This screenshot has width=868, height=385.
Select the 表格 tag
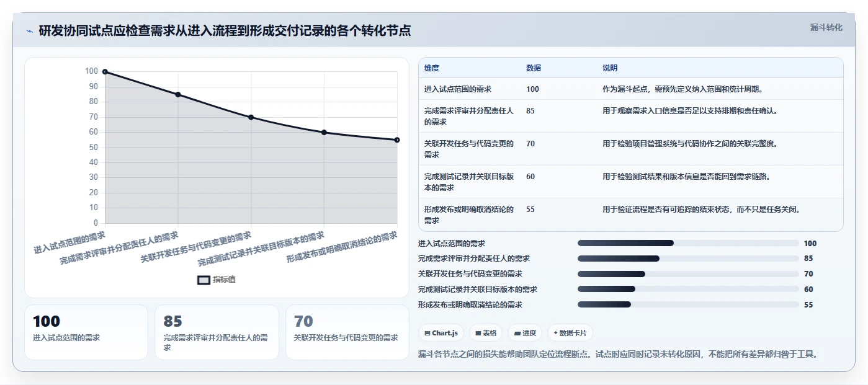pyautogui.click(x=486, y=333)
